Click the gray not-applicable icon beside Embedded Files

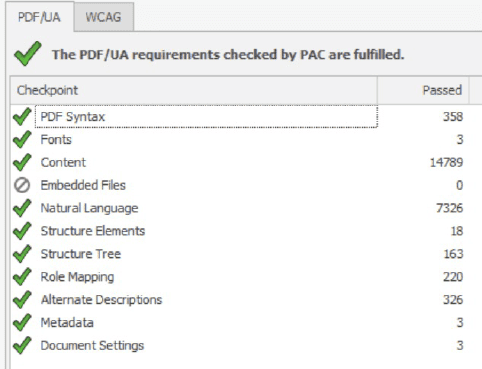[22, 185]
